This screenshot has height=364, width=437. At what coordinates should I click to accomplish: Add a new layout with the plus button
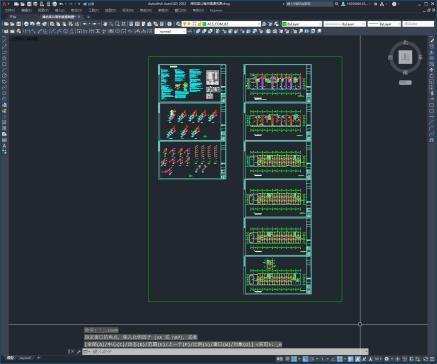(39, 358)
